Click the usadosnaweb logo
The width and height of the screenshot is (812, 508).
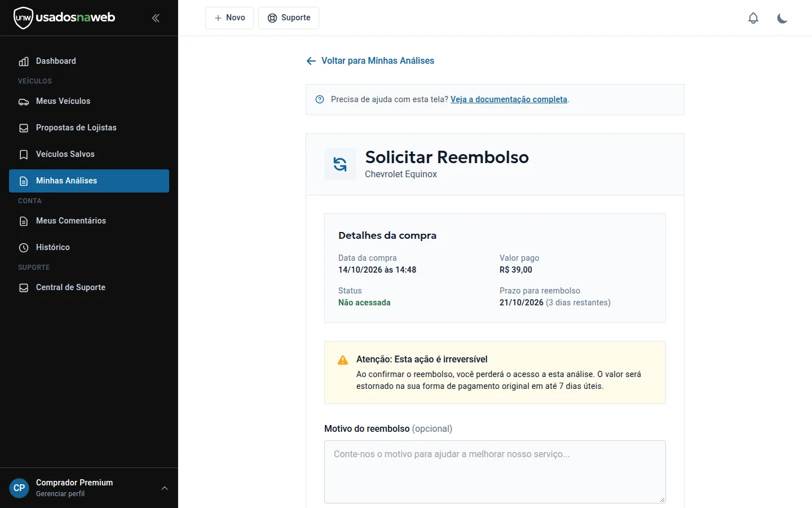64,17
